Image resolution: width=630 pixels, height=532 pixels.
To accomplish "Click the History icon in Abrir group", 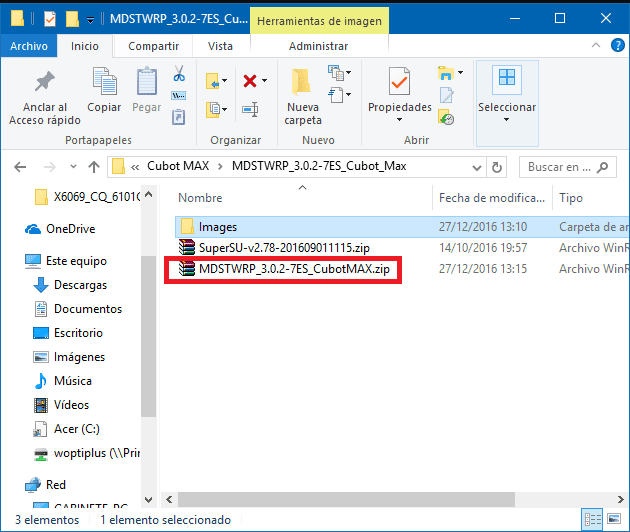I will point(446,117).
